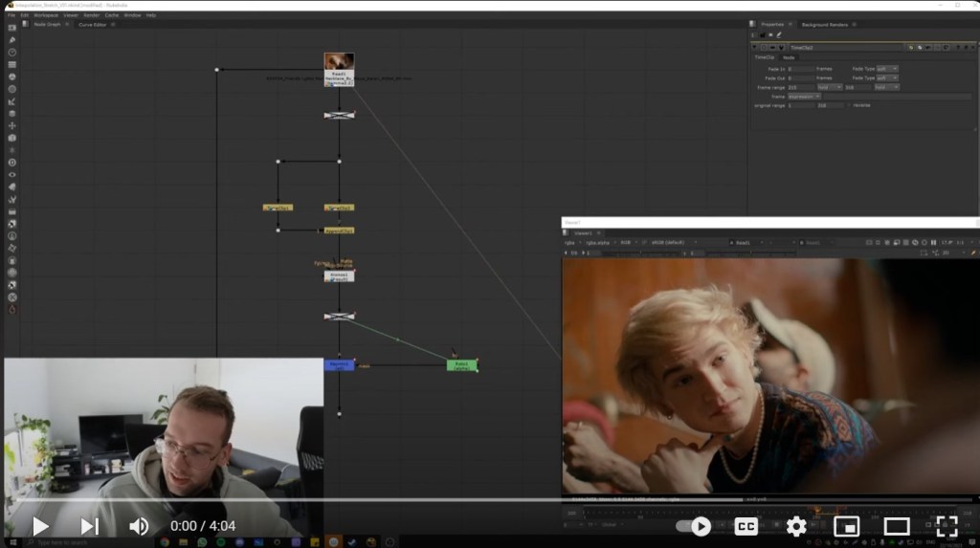Click the Fade In frames field

(801, 69)
